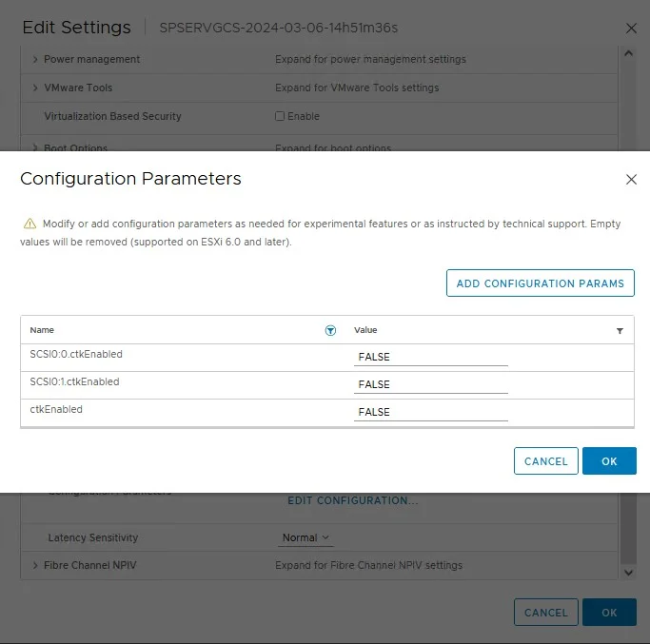Edit the ctkEnabled value field
This screenshot has height=644, width=650.
point(430,413)
